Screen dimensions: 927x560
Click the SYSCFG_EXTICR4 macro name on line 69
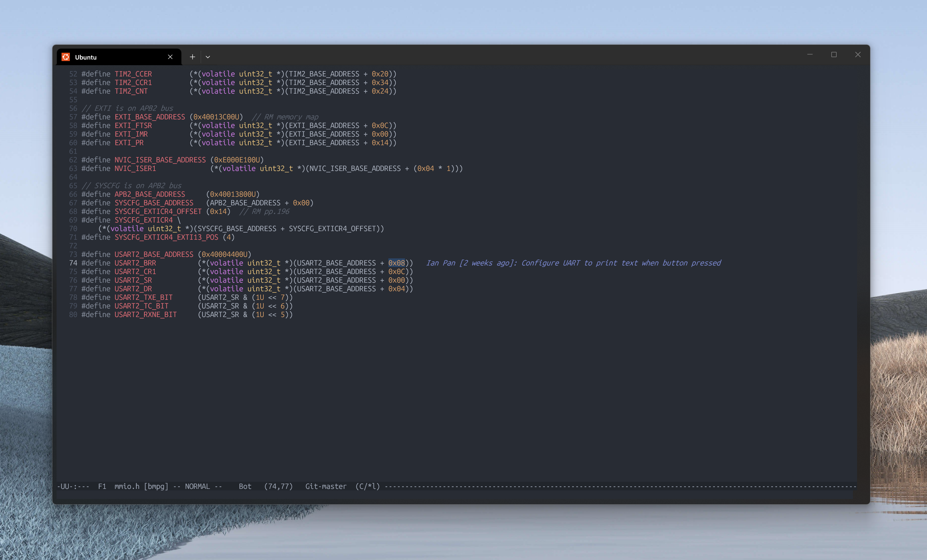144,220
